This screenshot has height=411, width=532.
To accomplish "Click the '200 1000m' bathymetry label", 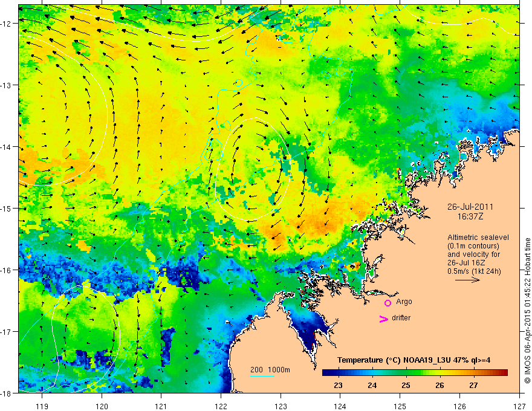I will (x=270, y=370).
